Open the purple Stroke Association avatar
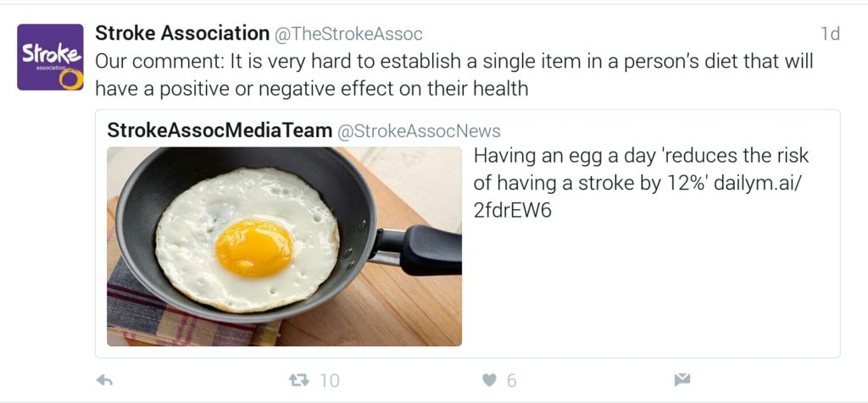Image resolution: width=868 pixels, height=403 pixels. point(50,57)
